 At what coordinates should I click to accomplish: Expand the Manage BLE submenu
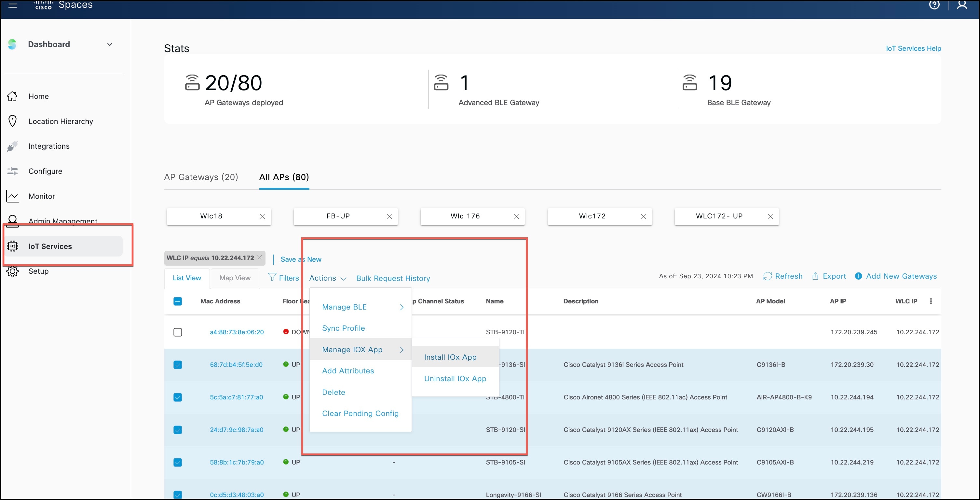(x=361, y=307)
